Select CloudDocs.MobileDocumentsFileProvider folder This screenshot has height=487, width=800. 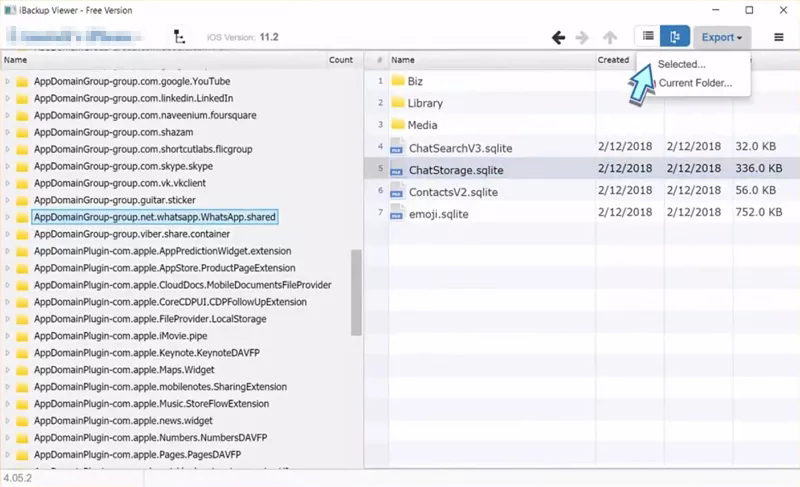tap(183, 285)
